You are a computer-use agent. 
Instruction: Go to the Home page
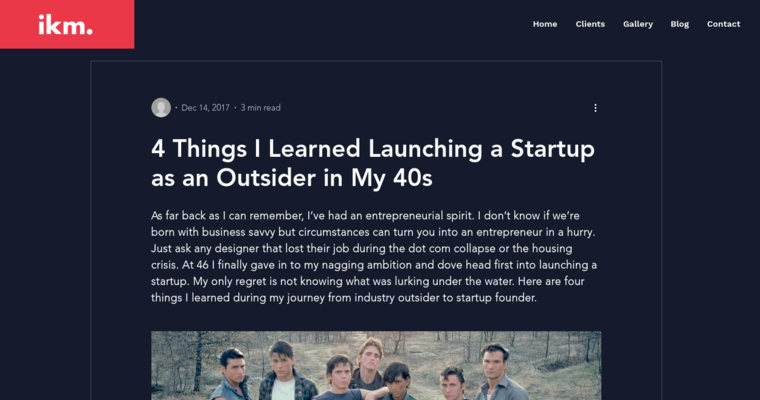click(545, 24)
